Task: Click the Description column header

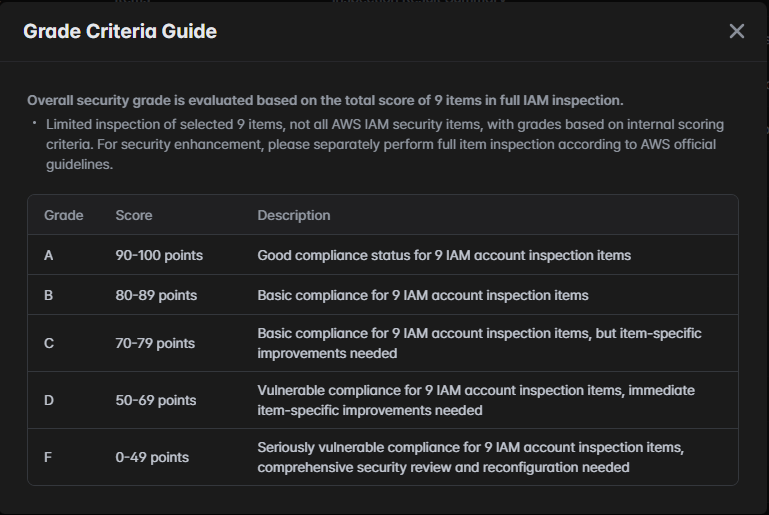Action: pyautogui.click(x=293, y=215)
